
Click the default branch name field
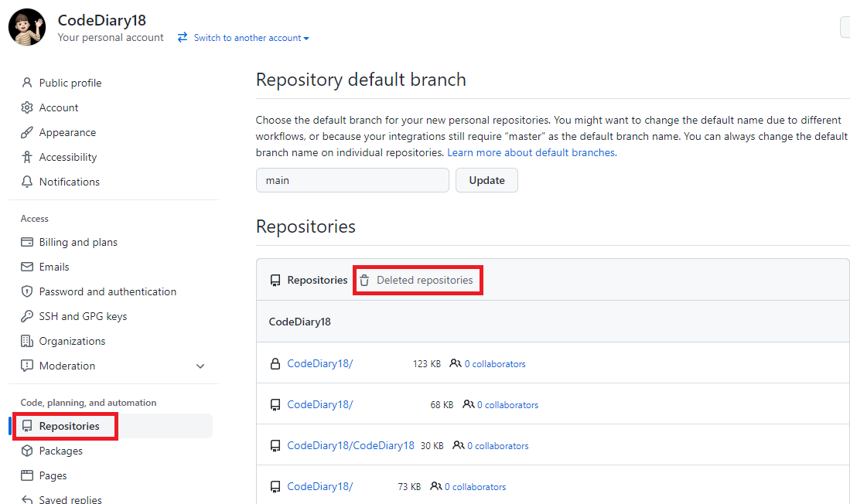click(x=353, y=180)
